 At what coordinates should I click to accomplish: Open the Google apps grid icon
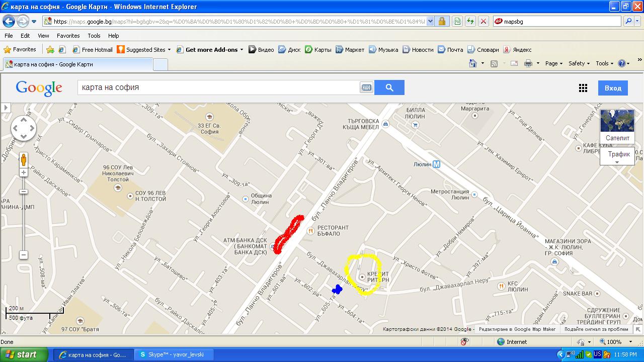[x=583, y=88]
